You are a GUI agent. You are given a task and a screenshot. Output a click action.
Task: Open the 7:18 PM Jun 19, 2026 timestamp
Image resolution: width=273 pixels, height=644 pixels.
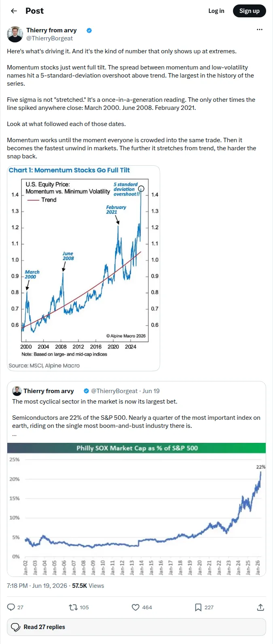[x=37, y=586]
